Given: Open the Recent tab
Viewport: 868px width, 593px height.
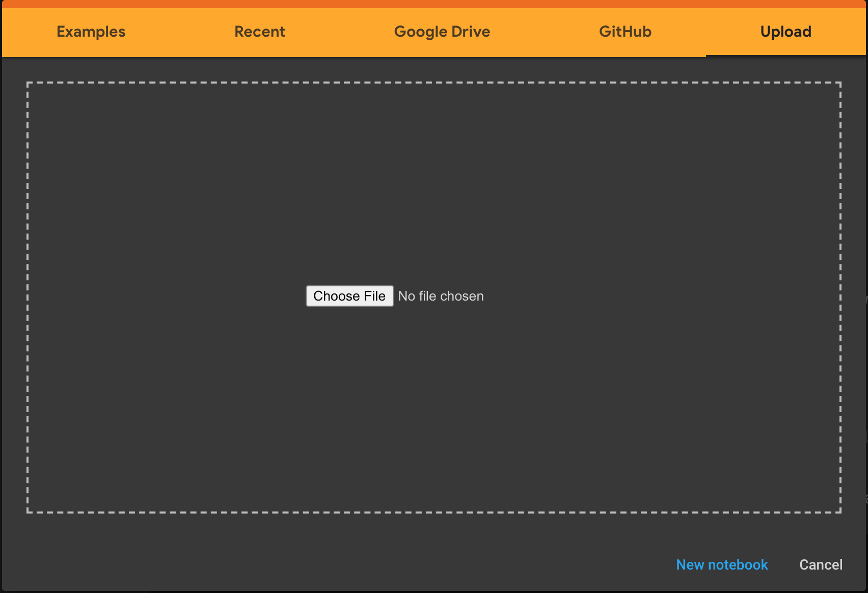Looking at the screenshot, I should point(260,32).
